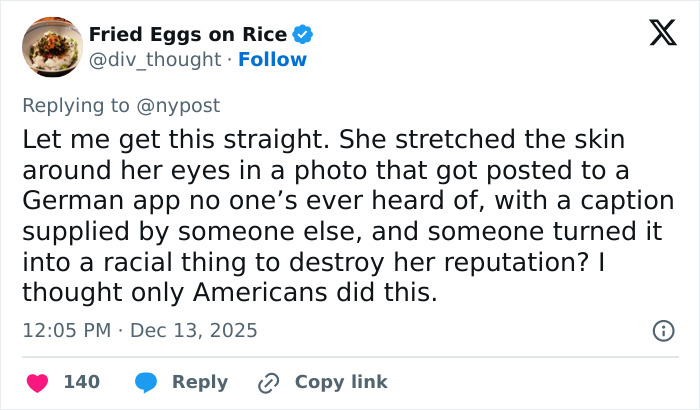Select the "Copy link" text
This screenshot has height=410, width=700.
(341, 382)
